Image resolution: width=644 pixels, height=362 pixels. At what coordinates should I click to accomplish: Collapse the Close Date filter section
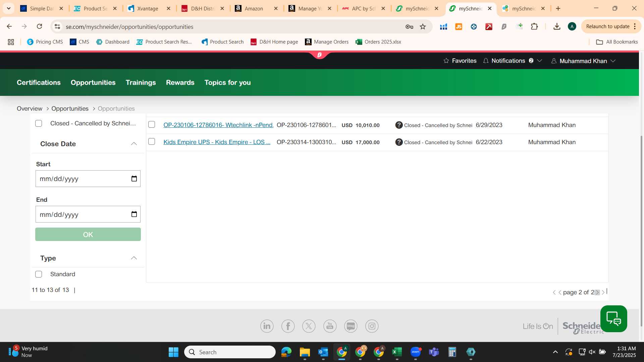pos(134,144)
